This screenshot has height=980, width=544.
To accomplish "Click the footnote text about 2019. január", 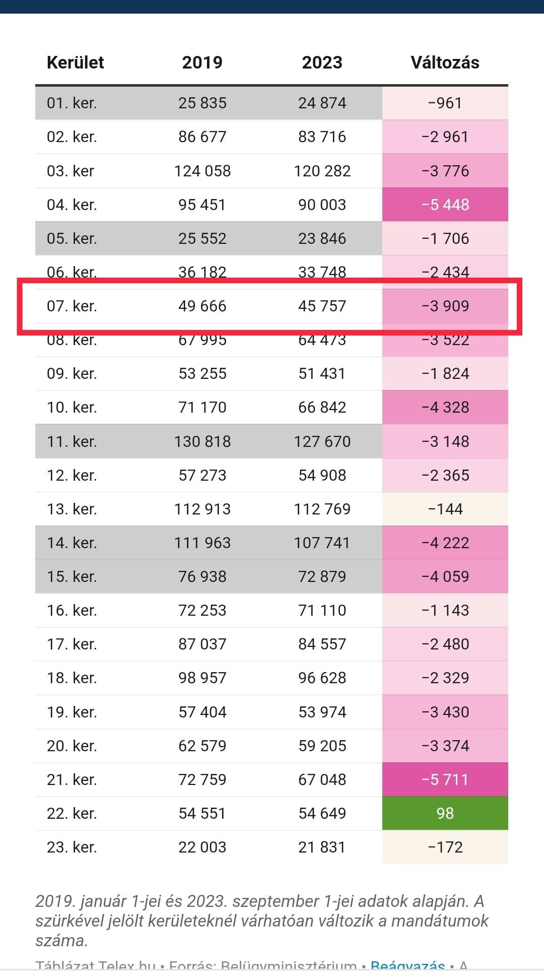I will pos(261,921).
